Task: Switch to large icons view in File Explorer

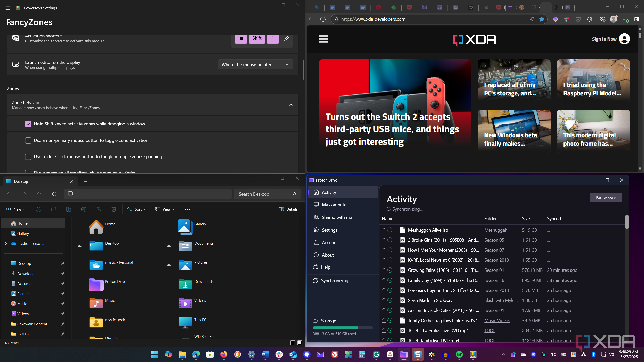Action: pos(300,343)
